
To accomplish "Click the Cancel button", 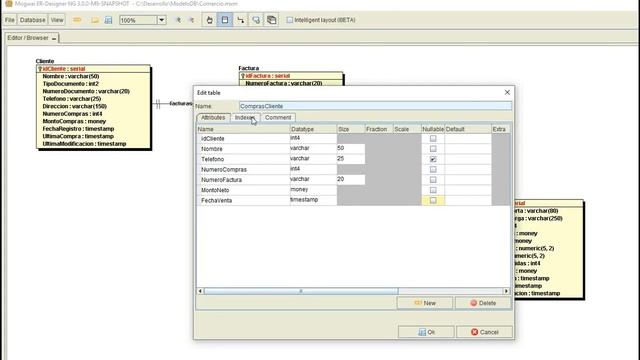I will [484, 332].
